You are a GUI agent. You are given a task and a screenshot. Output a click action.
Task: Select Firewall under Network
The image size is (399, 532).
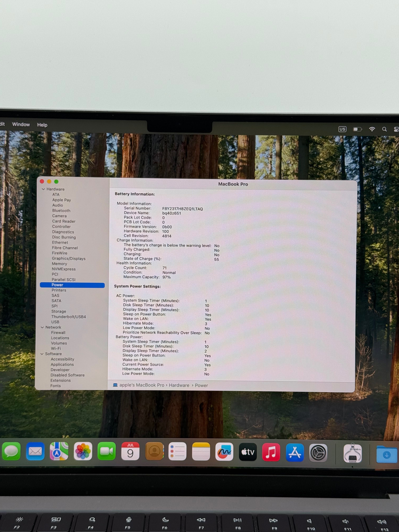[x=58, y=333]
